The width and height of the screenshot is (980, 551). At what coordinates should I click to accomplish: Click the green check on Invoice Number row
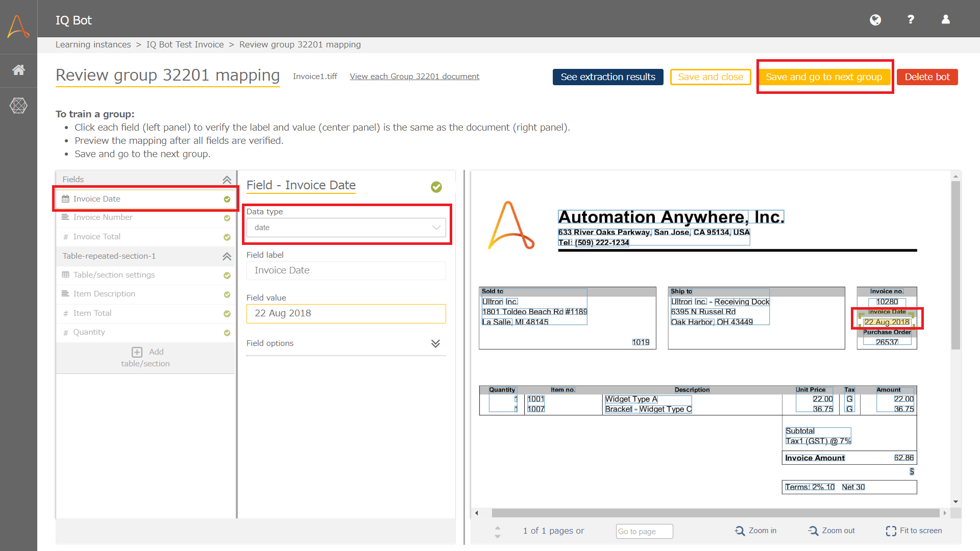(227, 218)
